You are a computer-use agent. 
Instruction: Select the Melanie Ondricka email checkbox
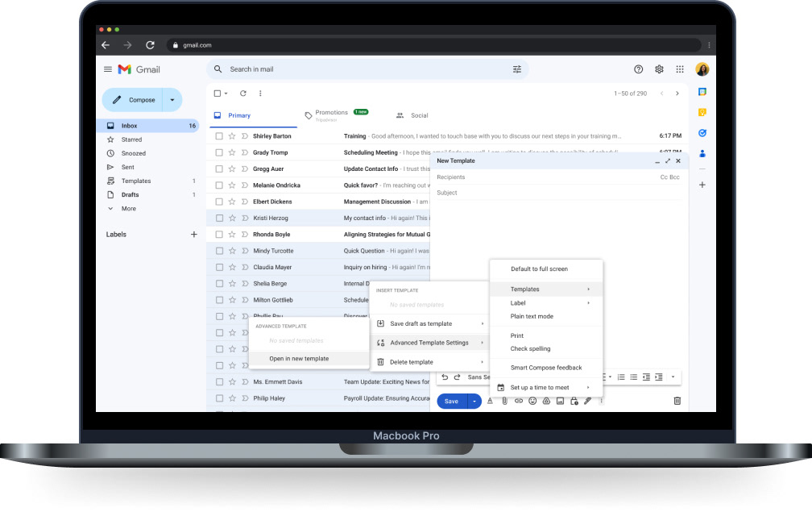(219, 185)
